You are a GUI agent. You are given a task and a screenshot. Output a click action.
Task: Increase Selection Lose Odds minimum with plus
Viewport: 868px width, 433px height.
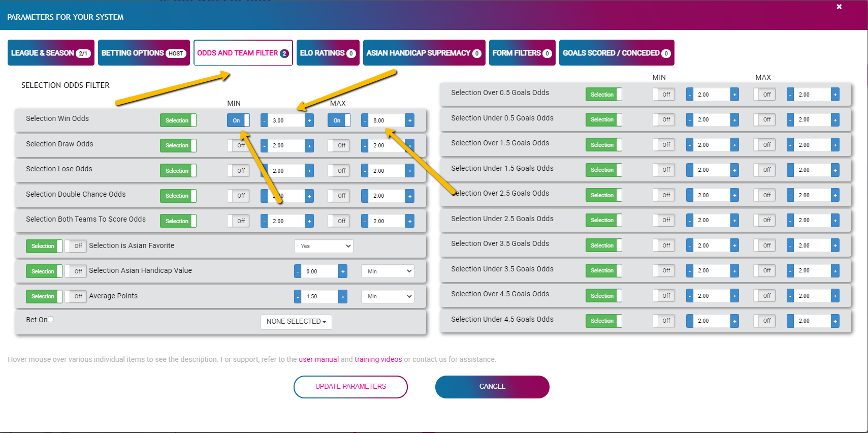tap(309, 171)
